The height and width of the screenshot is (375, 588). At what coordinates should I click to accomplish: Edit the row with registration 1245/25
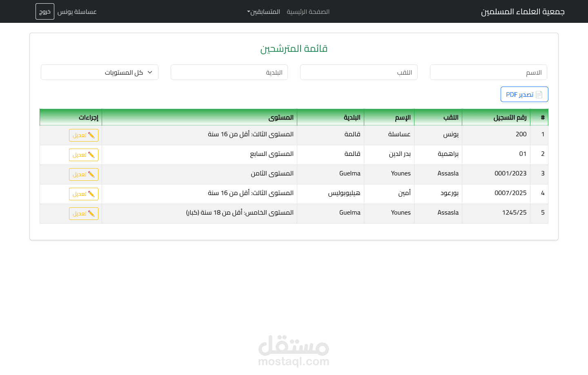[84, 213]
